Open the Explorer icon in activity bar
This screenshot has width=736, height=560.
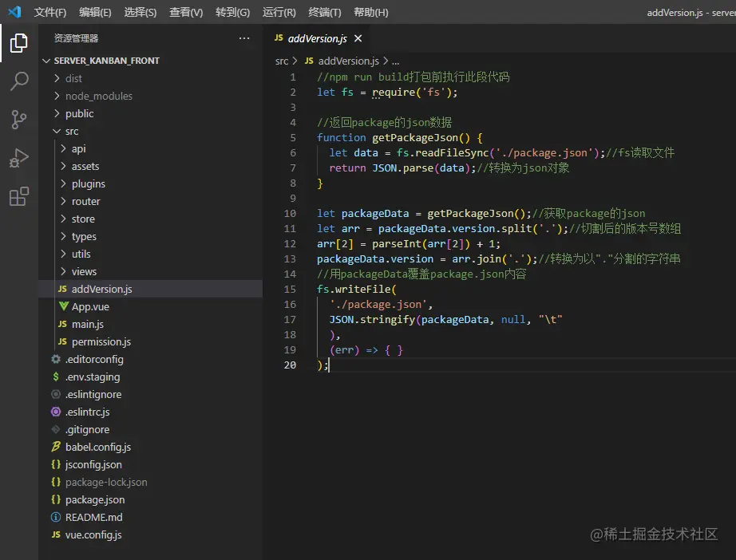point(19,43)
